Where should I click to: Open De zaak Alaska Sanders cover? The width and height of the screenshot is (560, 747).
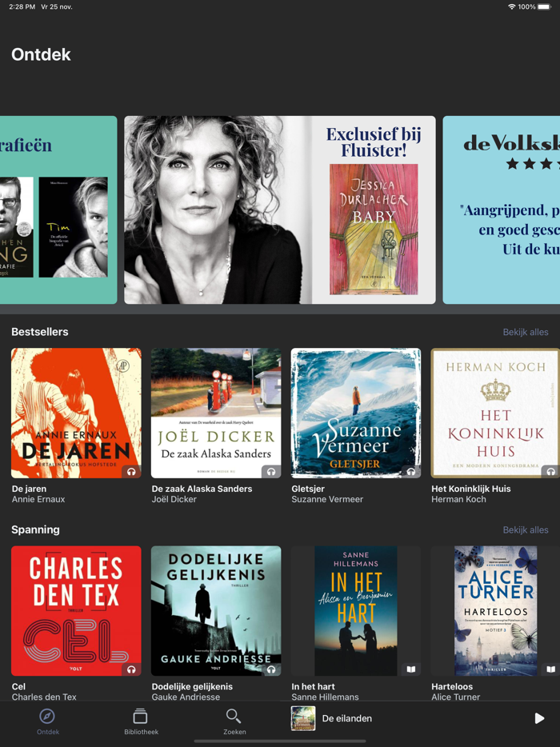(x=216, y=413)
